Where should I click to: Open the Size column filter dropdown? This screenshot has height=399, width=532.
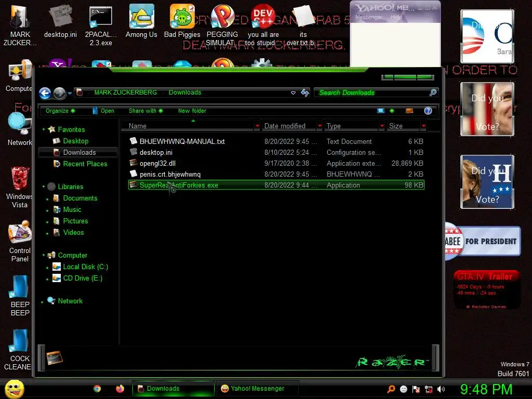[423, 126]
